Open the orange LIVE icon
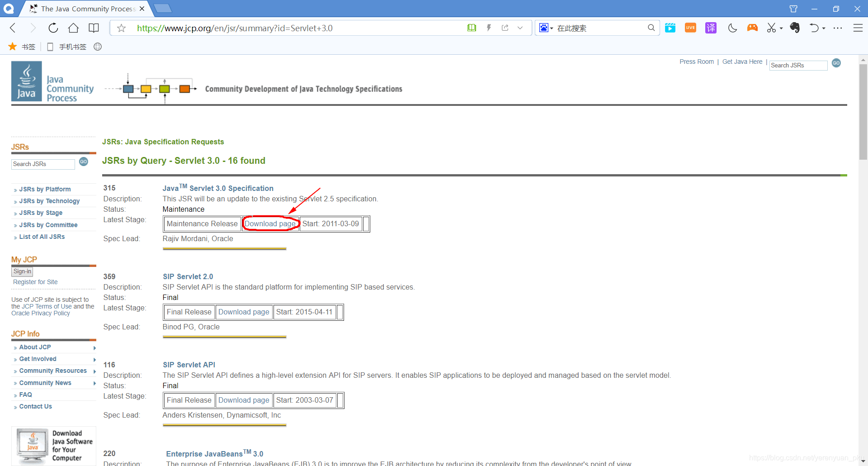This screenshot has width=868, height=466. tap(690, 28)
